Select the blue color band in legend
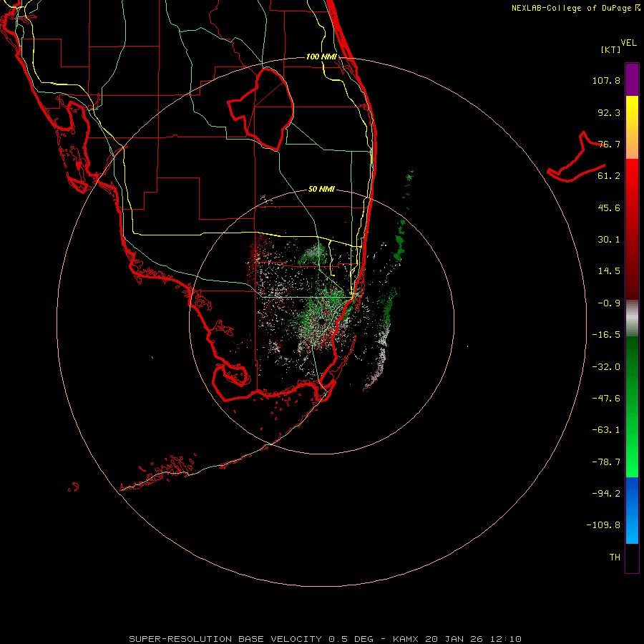 pyautogui.click(x=632, y=510)
